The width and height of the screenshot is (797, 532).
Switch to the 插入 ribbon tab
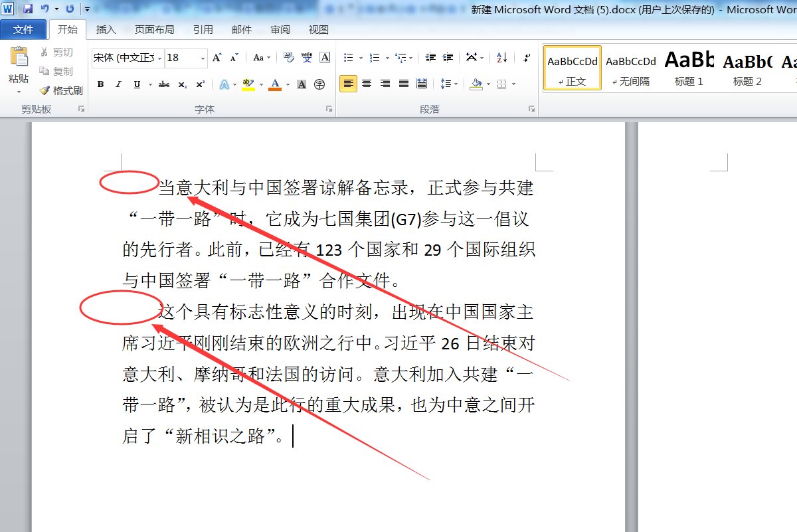106,29
